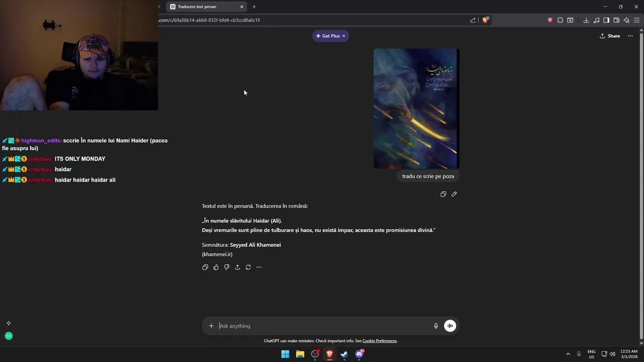Screen dimensions: 644x362
Task: Regenerate the ChatGPT response
Action: coord(248,267)
